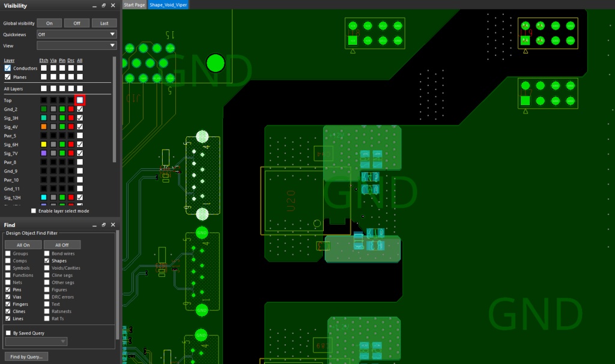Check the Ratsnests find filter
The image size is (615, 364).
click(47, 311)
